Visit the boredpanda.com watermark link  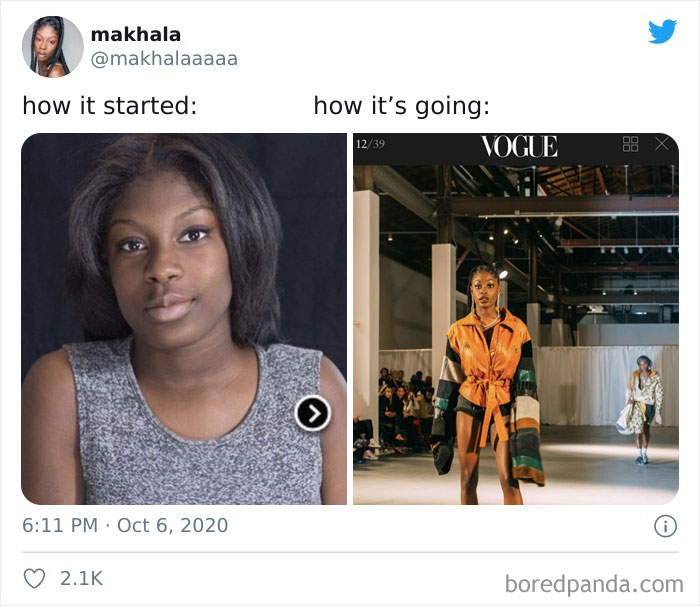click(x=594, y=584)
